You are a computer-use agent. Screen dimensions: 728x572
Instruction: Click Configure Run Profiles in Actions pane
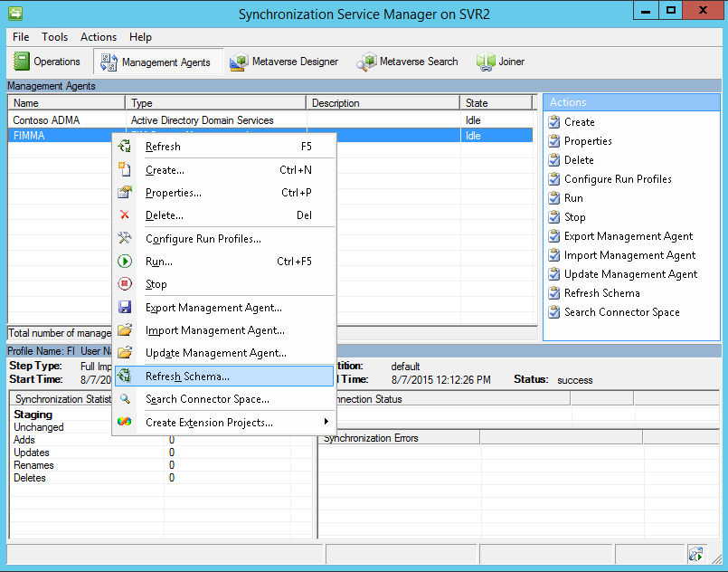[x=618, y=179]
